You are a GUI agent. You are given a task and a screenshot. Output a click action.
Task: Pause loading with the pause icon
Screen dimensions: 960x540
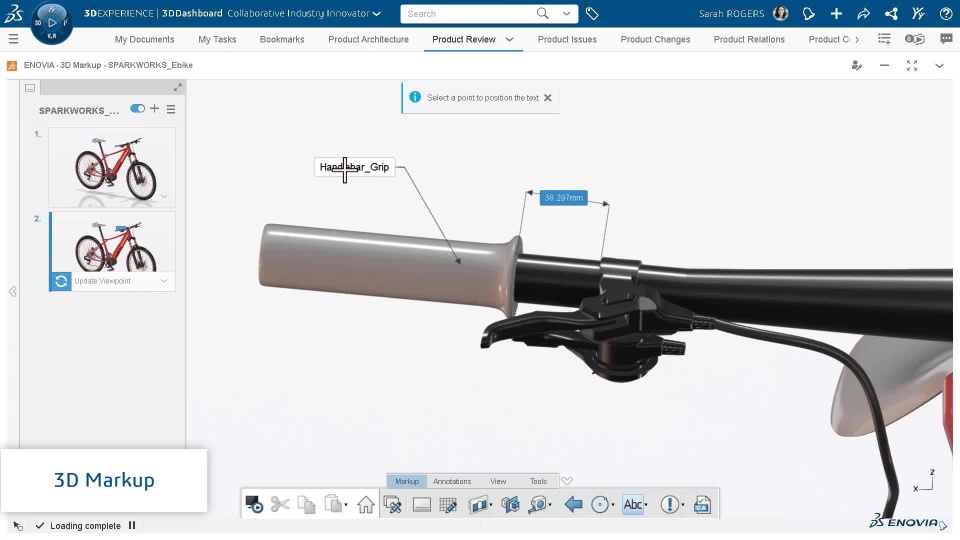click(x=132, y=525)
